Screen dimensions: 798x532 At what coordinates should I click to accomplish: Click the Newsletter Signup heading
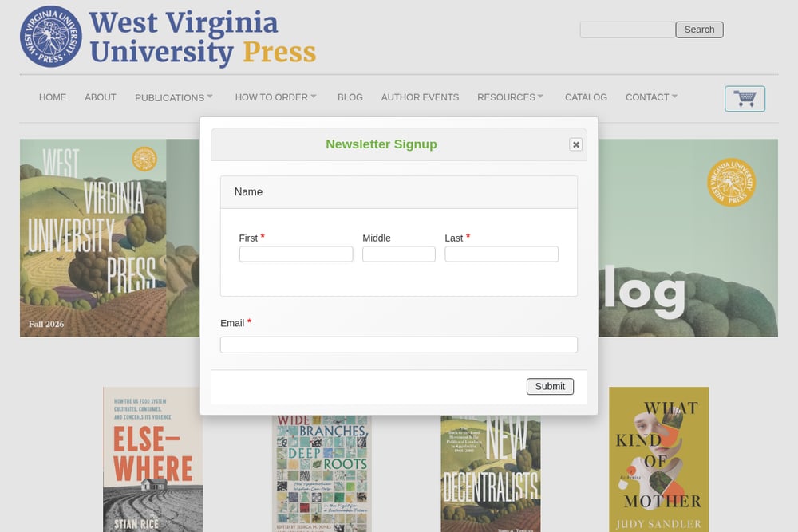(381, 144)
